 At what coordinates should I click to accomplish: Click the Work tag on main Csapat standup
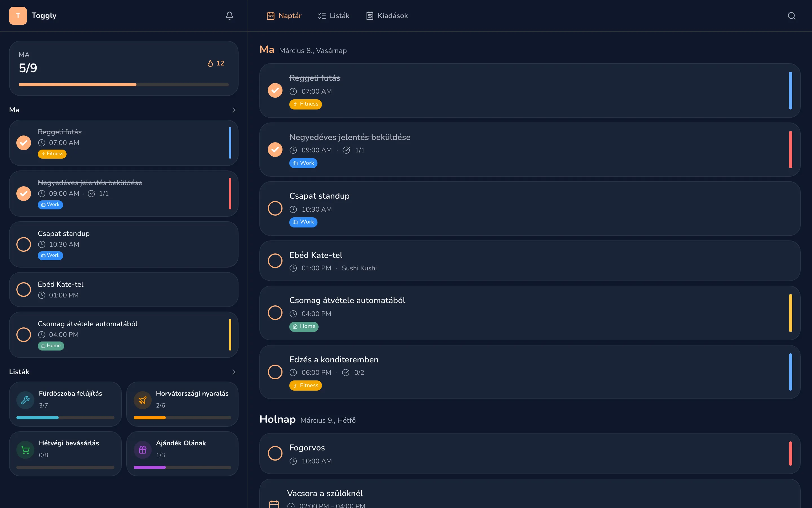point(303,222)
